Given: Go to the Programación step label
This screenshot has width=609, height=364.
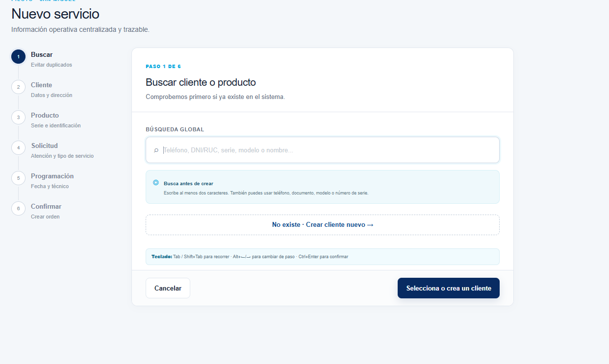Looking at the screenshot, I should tap(52, 176).
